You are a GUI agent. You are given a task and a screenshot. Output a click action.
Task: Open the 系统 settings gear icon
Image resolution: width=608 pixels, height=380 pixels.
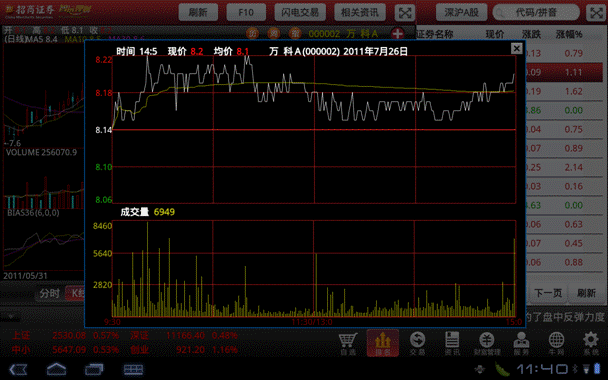tap(591, 343)
